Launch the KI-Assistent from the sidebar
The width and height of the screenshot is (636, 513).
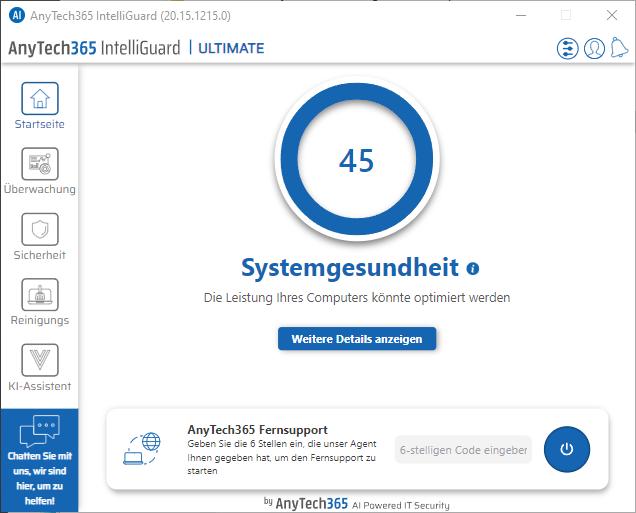[40, 360]
